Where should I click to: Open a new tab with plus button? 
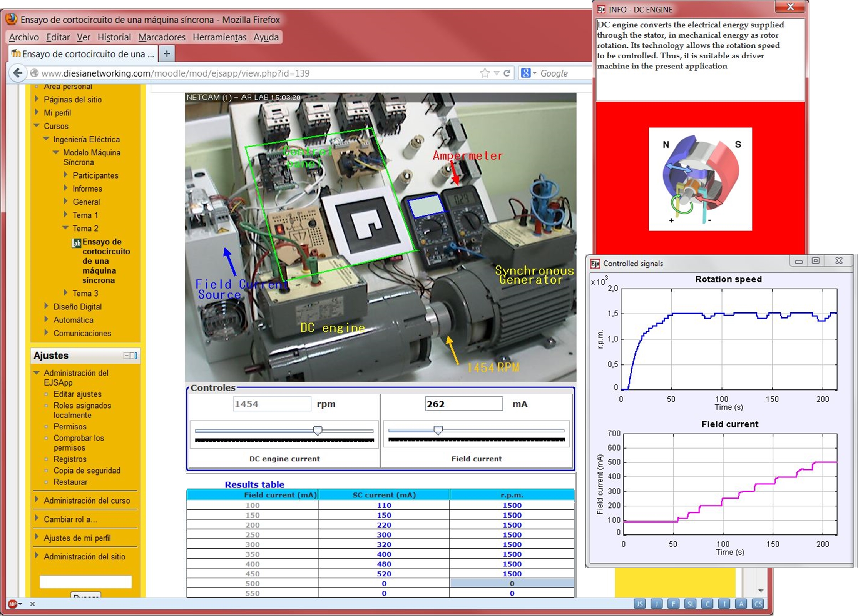pos(167,53)
